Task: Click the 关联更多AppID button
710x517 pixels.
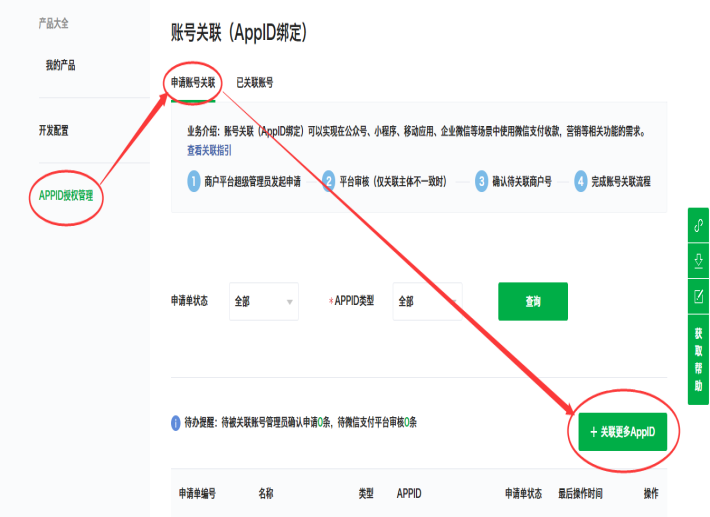Action: 622,432
